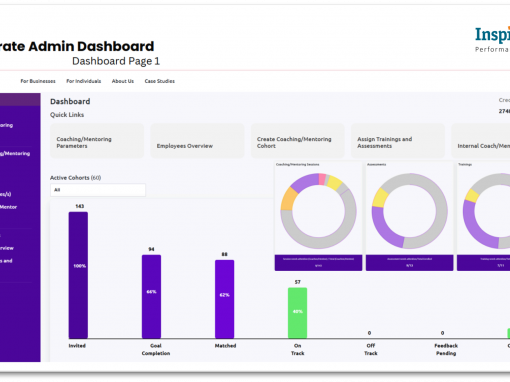The height and width of the screenshot is (382, 510).
Task: Open the For Individuals menu item
Action: 84,81
